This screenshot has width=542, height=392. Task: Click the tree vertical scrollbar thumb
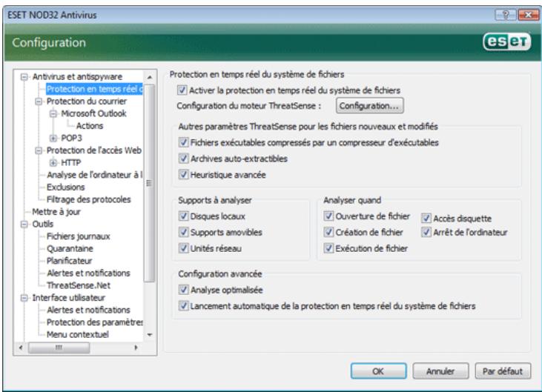click(x=149, y=183)
